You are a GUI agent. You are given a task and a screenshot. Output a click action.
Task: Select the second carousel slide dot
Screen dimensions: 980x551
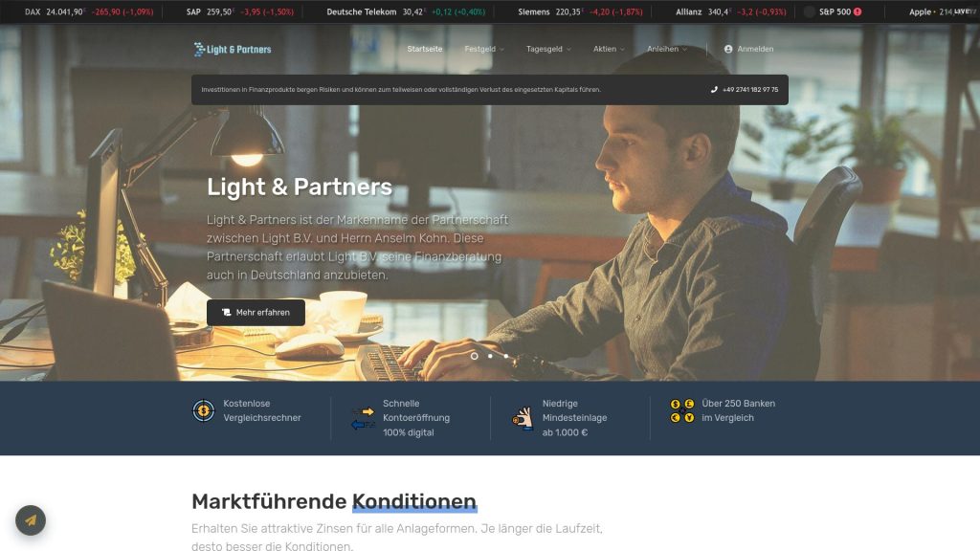pyautogui.click(x=490, y=356)
